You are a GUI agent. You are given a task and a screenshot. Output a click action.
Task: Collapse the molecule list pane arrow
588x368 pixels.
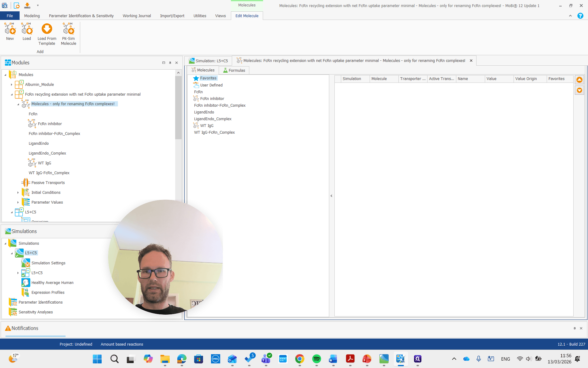[331, 196]
